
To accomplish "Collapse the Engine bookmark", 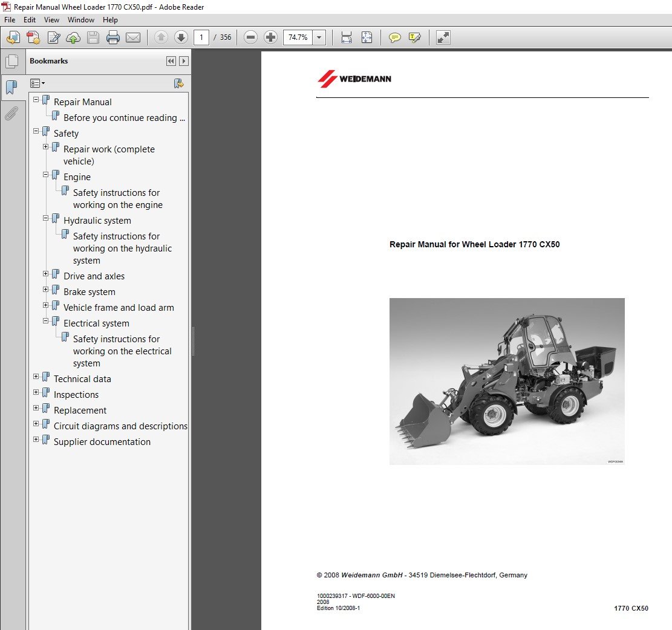I will (x=45, y=175).
